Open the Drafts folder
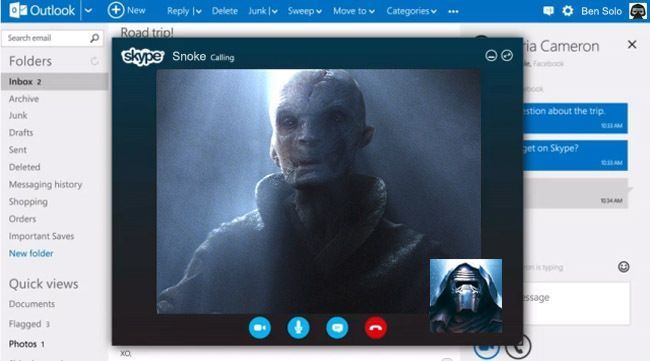This screenshot has width=650, height=361. [x=21, y=133]
